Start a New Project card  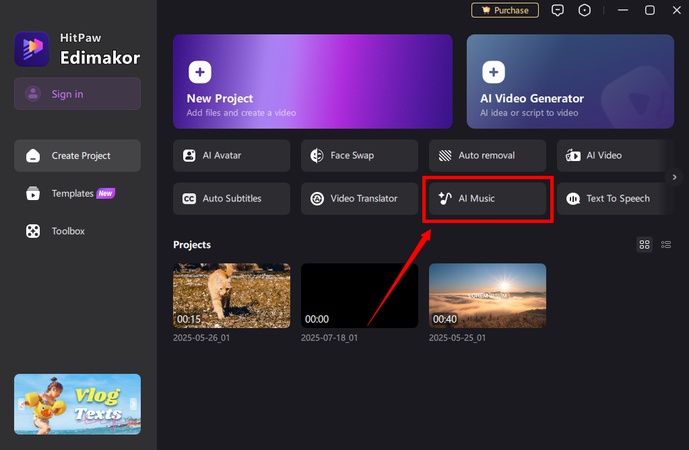point(312,81)
